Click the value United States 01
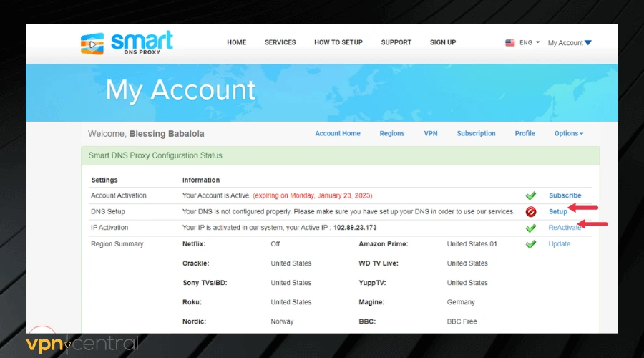The width and height of the screenshot is (644, 358). coord(472,244)
